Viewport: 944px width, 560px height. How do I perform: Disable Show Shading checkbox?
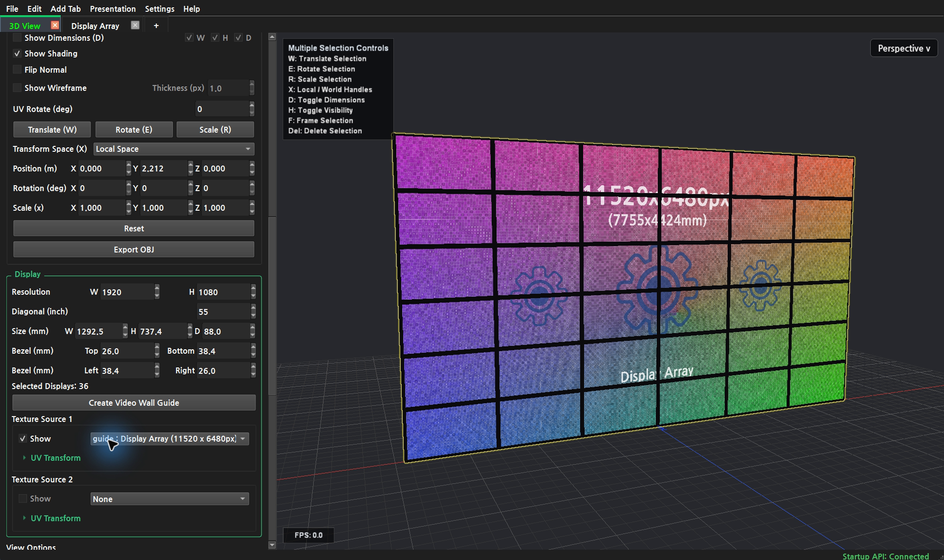click(17, 54)
